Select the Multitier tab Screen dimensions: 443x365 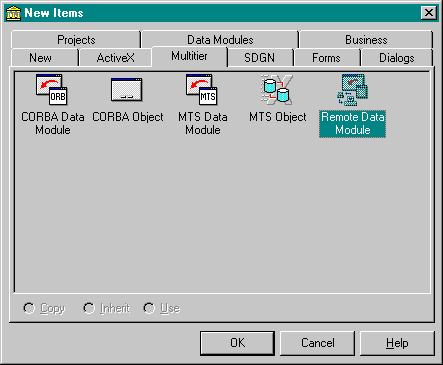pos(189,56)
